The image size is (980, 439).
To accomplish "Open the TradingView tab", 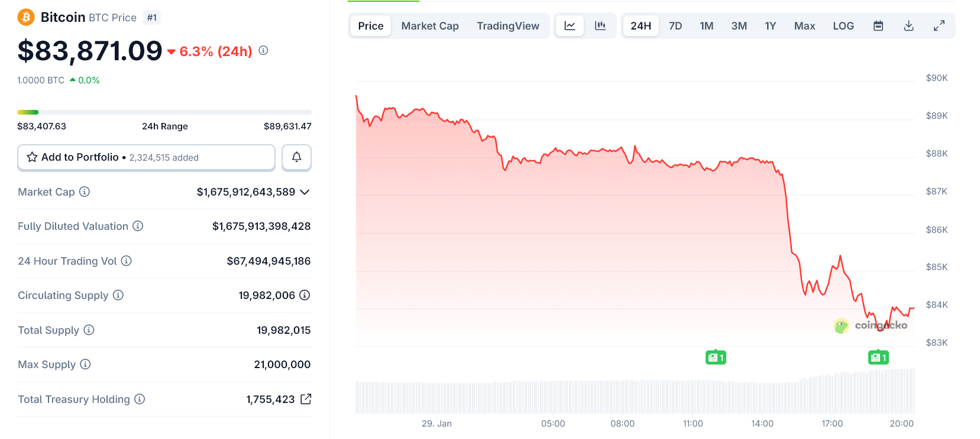I will (508, 25).
